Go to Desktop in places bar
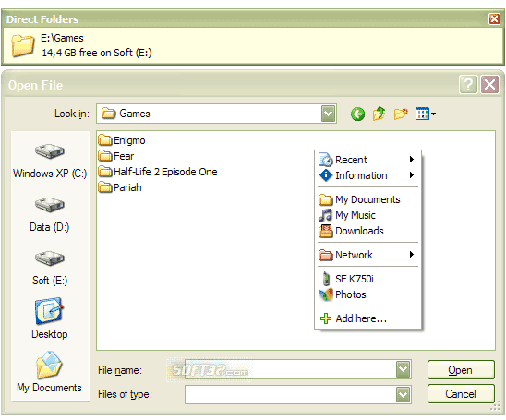 coord(50,318)
